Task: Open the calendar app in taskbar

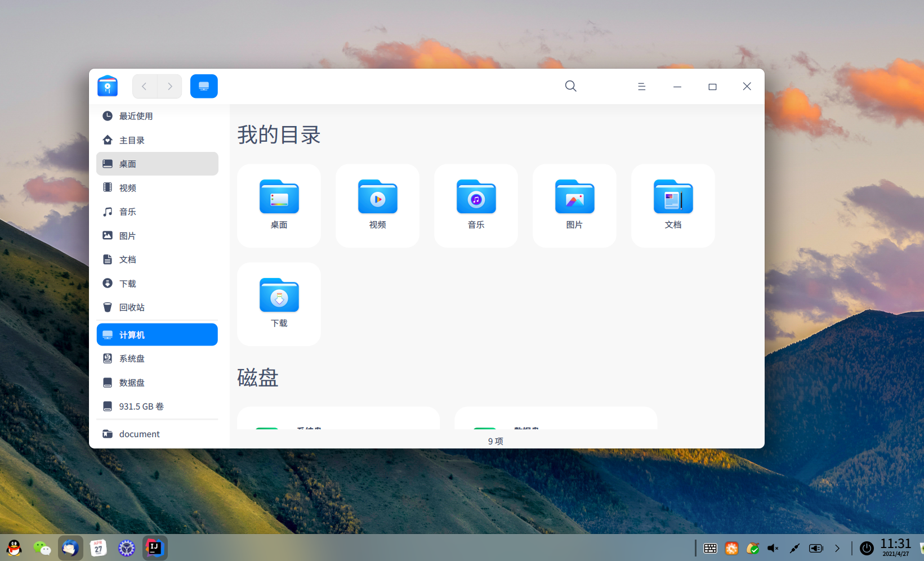Action: click(x=99, y=547)
